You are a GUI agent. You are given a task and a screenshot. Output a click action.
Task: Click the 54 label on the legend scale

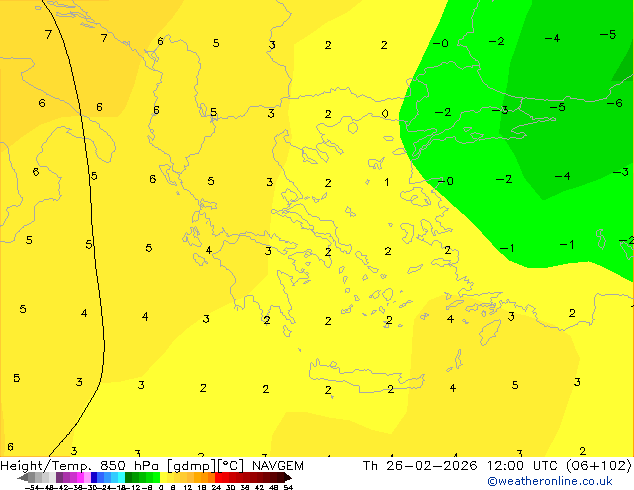click(x=288, y=488)
